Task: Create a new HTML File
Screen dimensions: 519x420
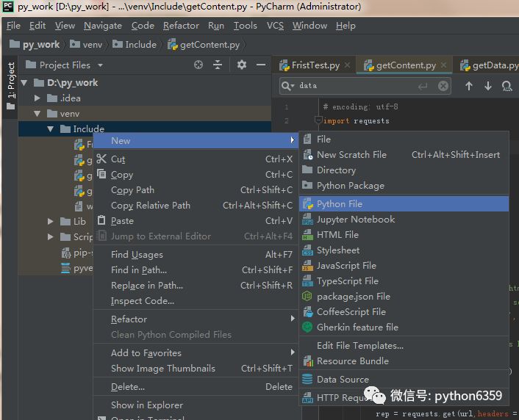Action: [x=404, y=234]
